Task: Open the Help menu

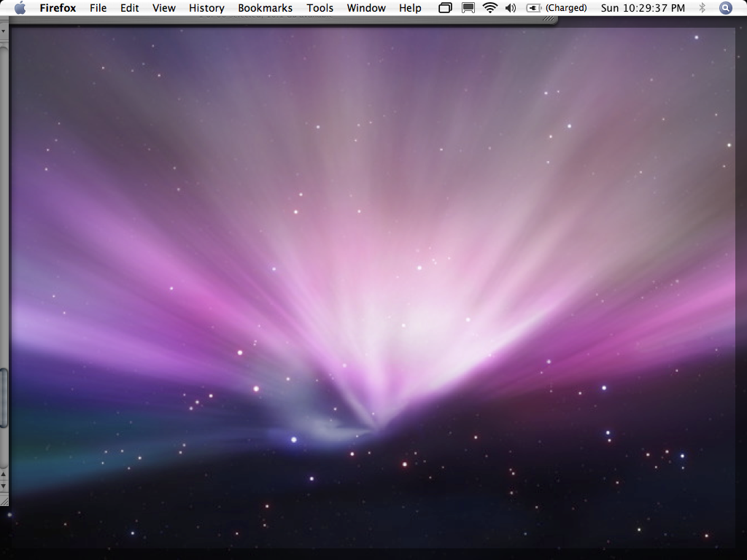Action: point(410,8)
